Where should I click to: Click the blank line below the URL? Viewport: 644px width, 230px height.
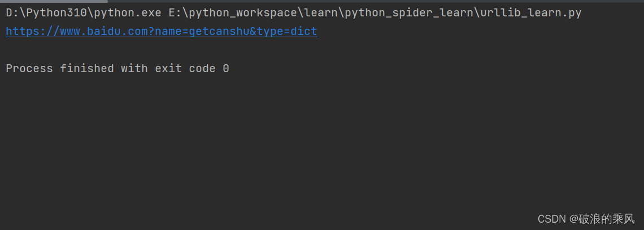pyautogui.click(x=322, y=50)
